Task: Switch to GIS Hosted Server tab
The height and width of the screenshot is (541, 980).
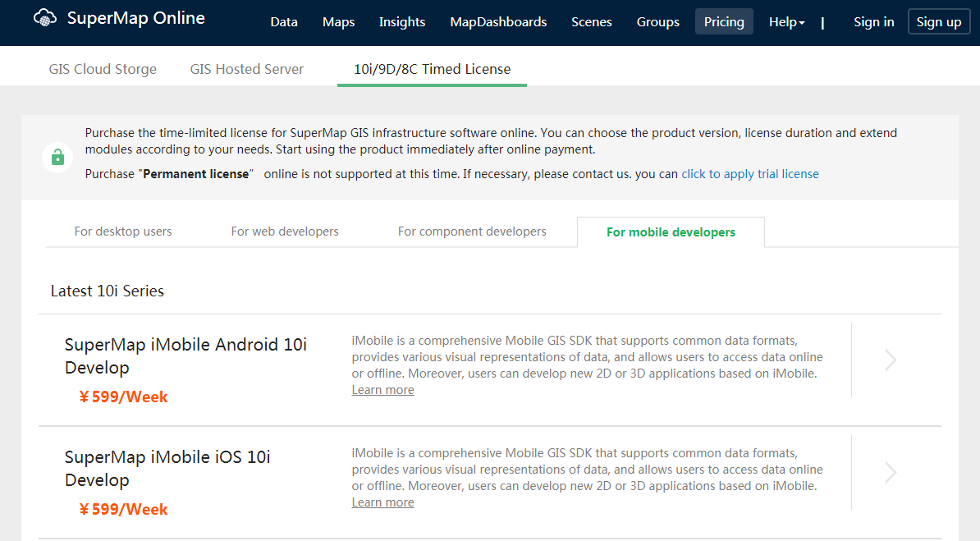Action: (247, 69)
